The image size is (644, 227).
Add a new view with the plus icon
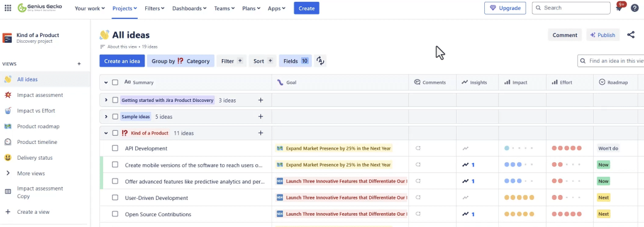[x=79, y=64]
